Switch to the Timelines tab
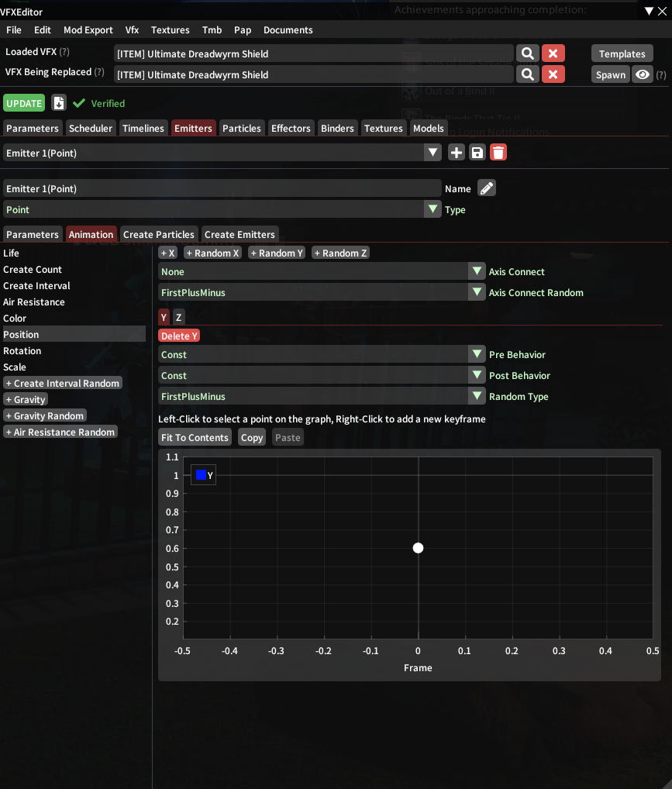The height and width of the screenshot is (789, 672). (143, 128)
